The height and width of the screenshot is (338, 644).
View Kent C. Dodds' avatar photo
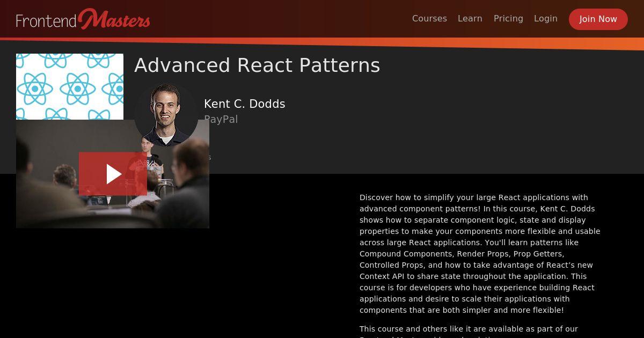point(166,115)
